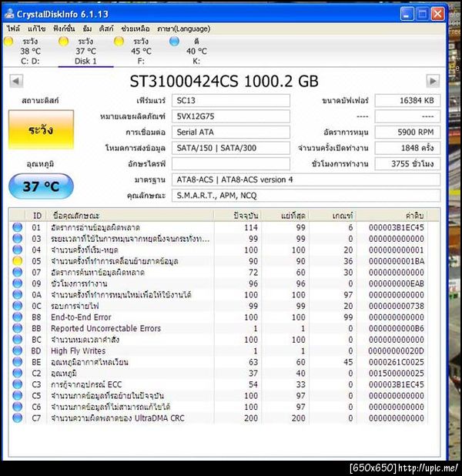Go to previous disk with left arrow
Image resolution: width=462 pixels, height=476 pixels.
click(16, 81)
